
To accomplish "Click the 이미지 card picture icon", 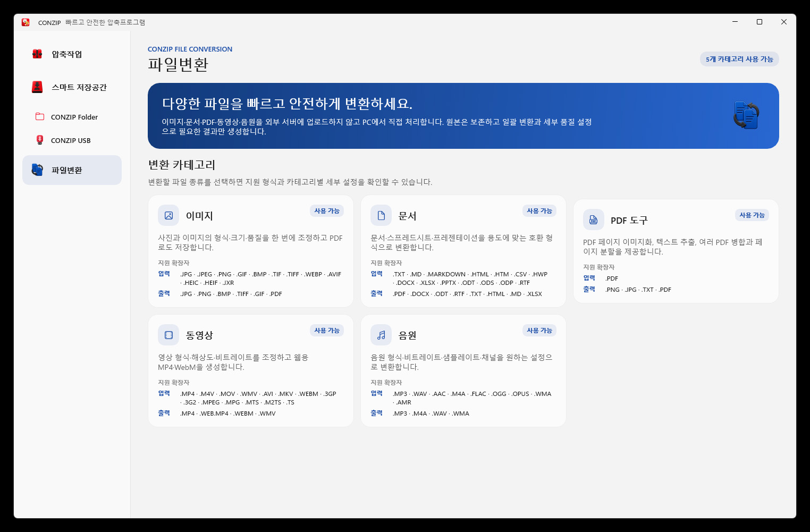I will [168, 215].
